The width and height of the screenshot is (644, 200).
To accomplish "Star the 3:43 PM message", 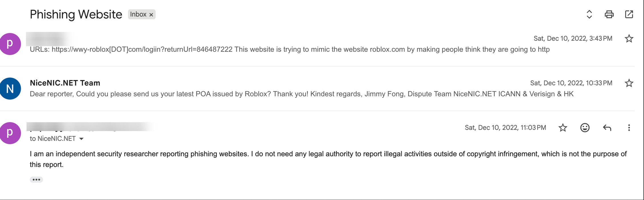I will [629, 38].
